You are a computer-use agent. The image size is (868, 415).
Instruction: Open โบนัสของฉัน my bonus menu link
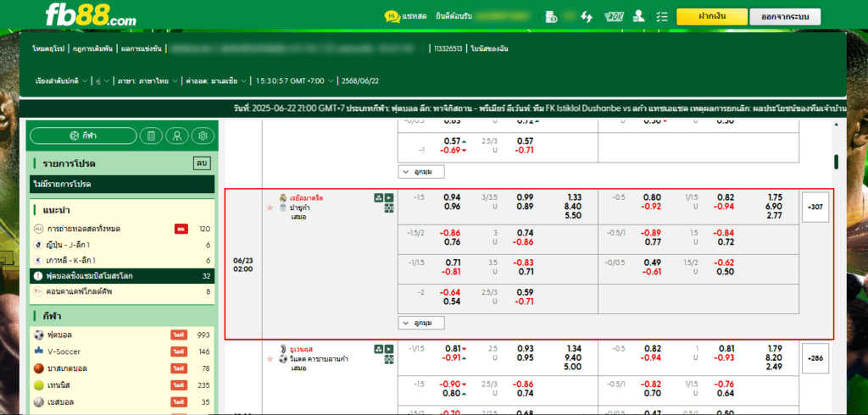pyautogui.click(x=489, y=48)
